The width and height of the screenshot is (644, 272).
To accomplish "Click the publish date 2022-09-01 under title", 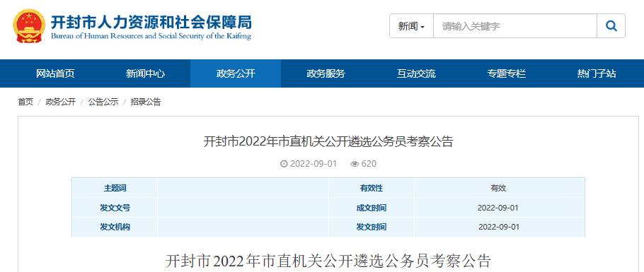I will pos(314,164).
